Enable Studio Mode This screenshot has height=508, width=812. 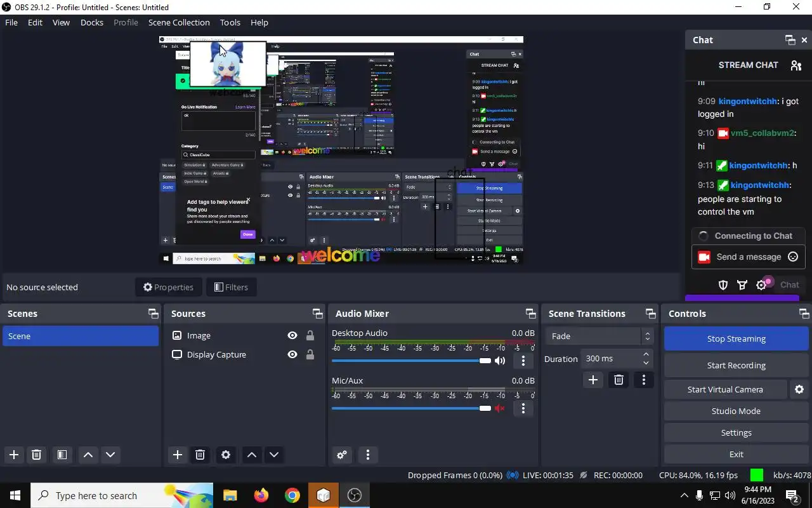(x=736, y=411)
